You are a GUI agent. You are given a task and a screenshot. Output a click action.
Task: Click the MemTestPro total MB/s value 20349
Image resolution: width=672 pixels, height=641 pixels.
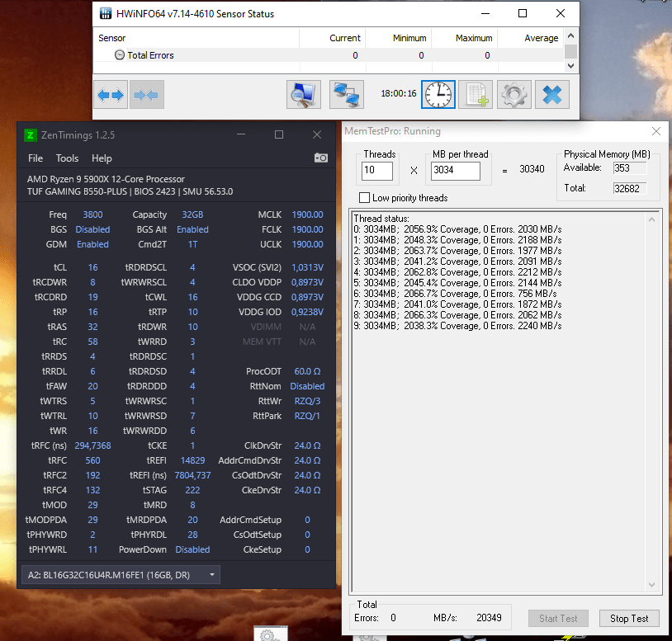click(x=489, y=618)
